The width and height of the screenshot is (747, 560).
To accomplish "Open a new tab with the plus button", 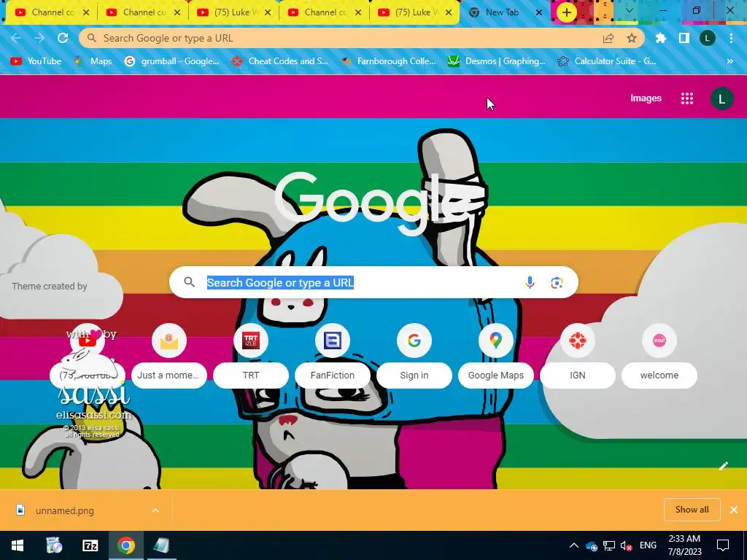I will (566, 12).
